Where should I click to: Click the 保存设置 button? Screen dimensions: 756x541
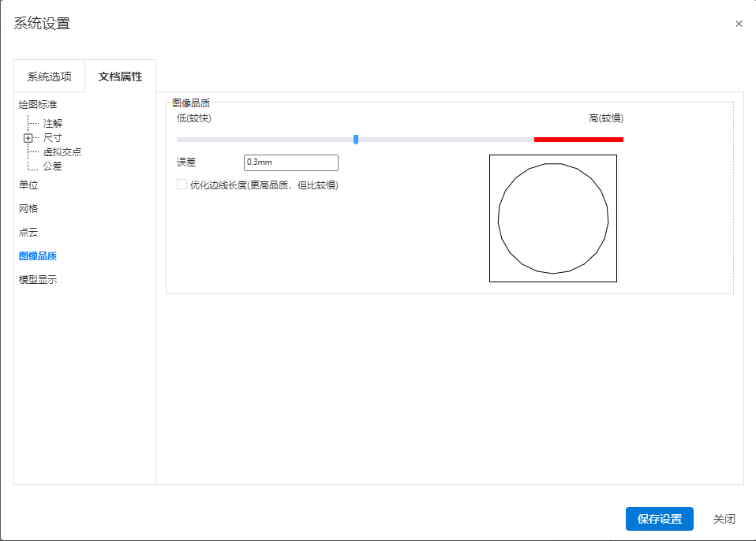pos(660,519)
